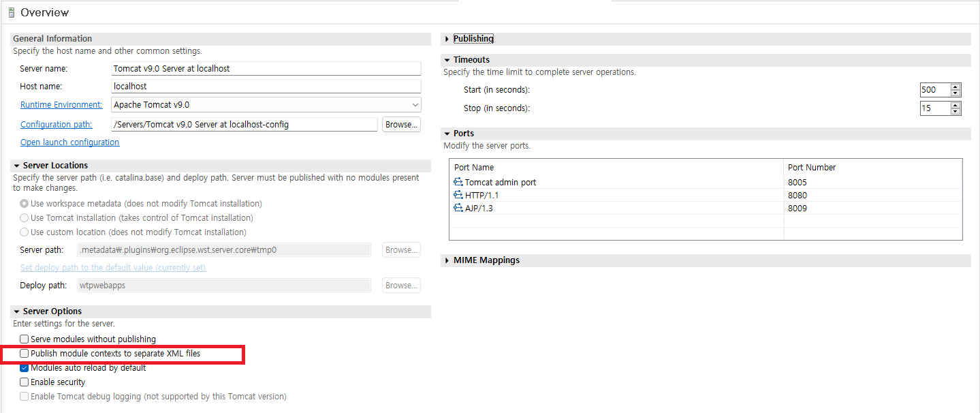Uncheck Modules auto reload by default
980x413 pixels.
click(25, 367)
